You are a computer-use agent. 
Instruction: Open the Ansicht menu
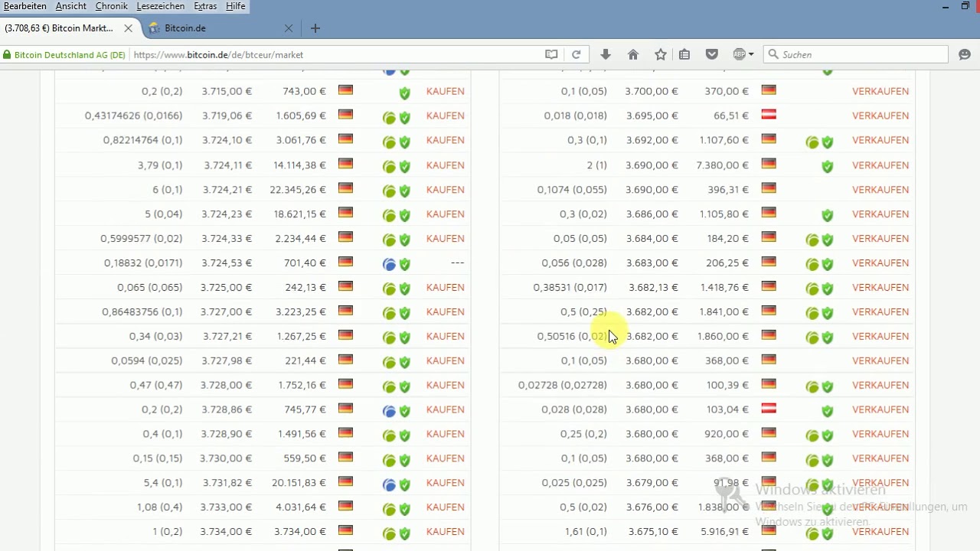pos(71,6)
